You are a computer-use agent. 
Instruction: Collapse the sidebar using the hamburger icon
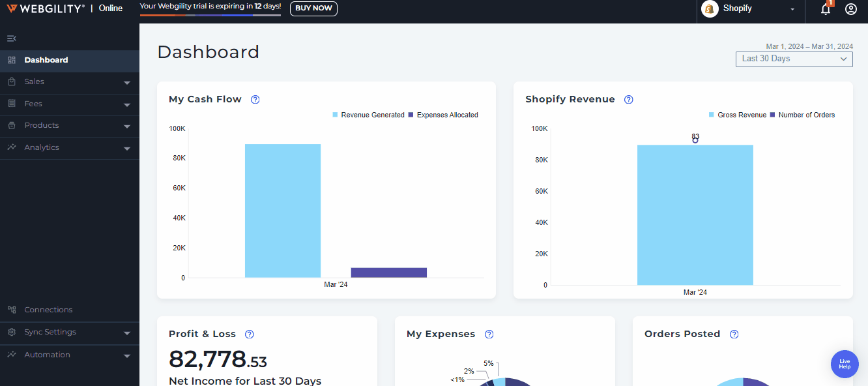(11, 38)
